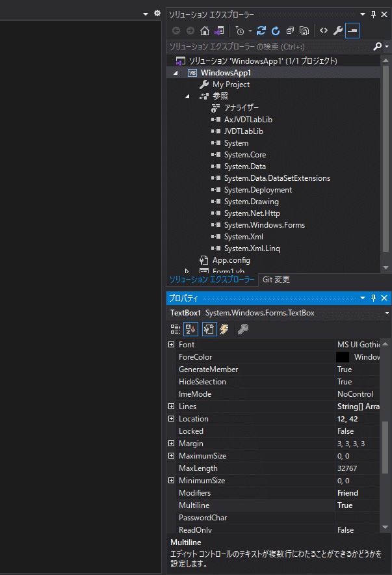Switch to Categorized view in Properties
This screenshot has height=575, width=392.
coord(176,329)
